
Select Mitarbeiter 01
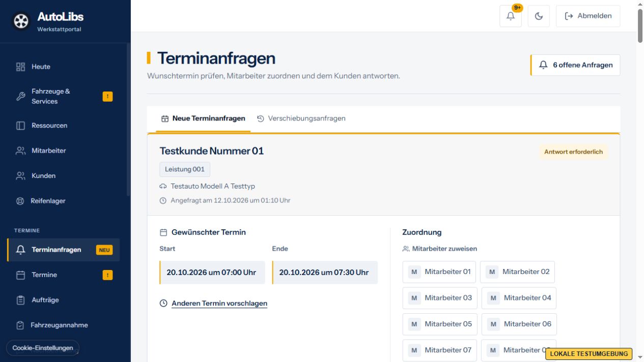tap(439, 272)
